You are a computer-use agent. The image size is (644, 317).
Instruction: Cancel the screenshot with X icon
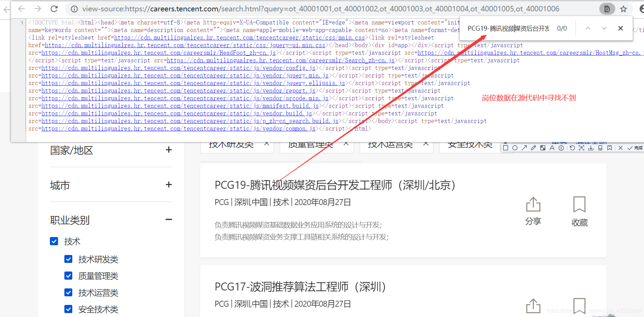[620, 148]
